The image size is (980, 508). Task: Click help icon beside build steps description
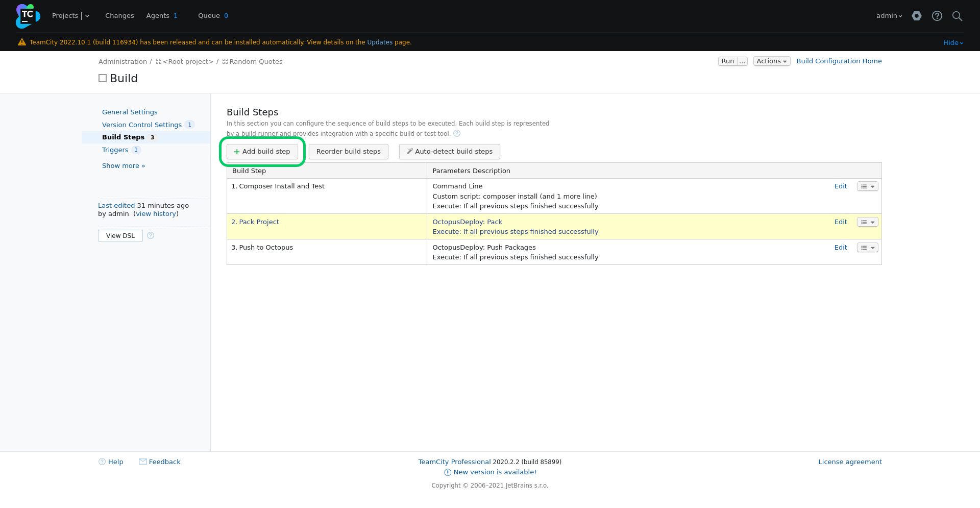[457, 134]
